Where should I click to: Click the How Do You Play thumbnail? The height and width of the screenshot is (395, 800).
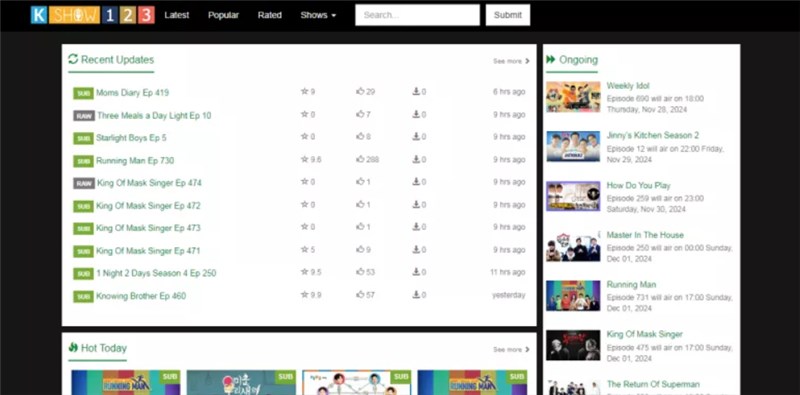(x=573, y=196)
